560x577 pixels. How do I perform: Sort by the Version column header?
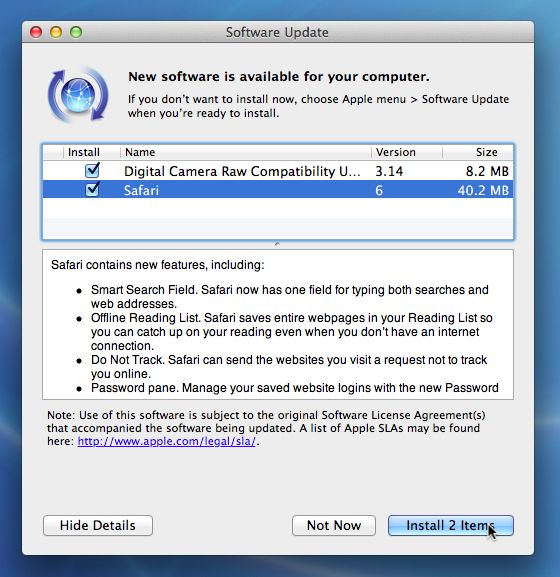[x=407, y=152]
